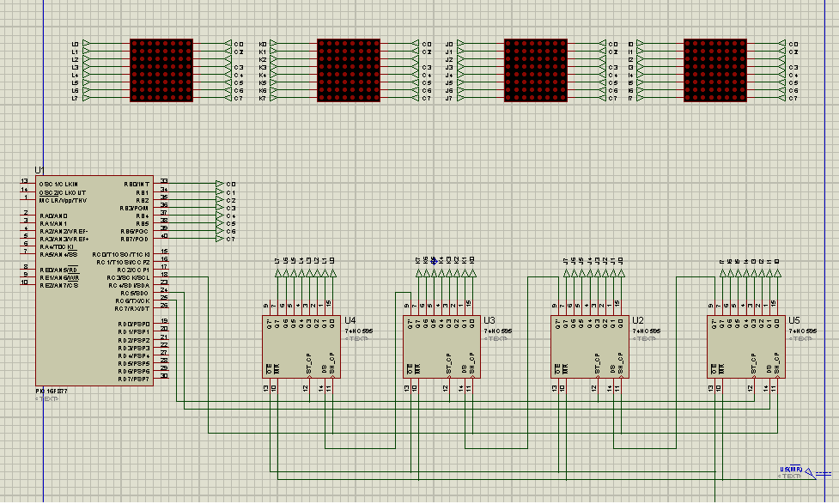This screenshot has width=839, height=504.
Task: Click the J0 input terminal of third matrix
Action: tap(461, 43)
